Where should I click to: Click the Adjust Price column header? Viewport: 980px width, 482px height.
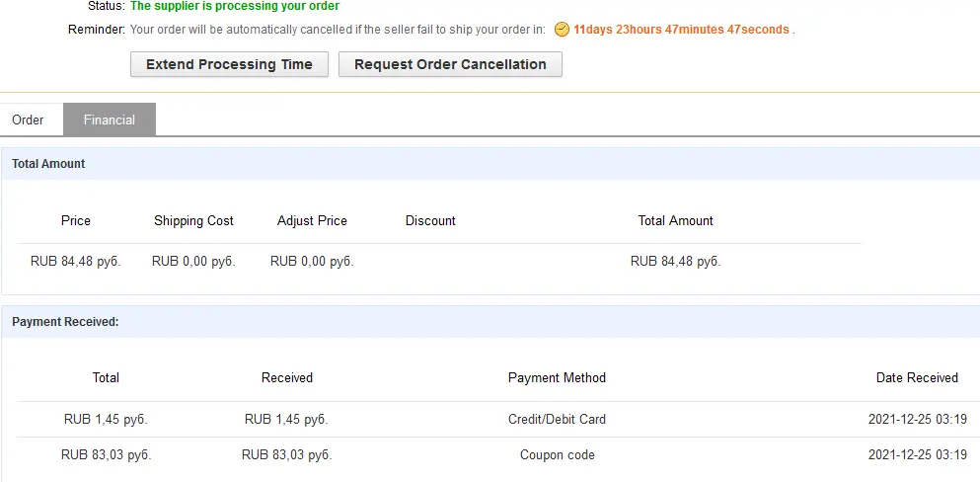312,220
